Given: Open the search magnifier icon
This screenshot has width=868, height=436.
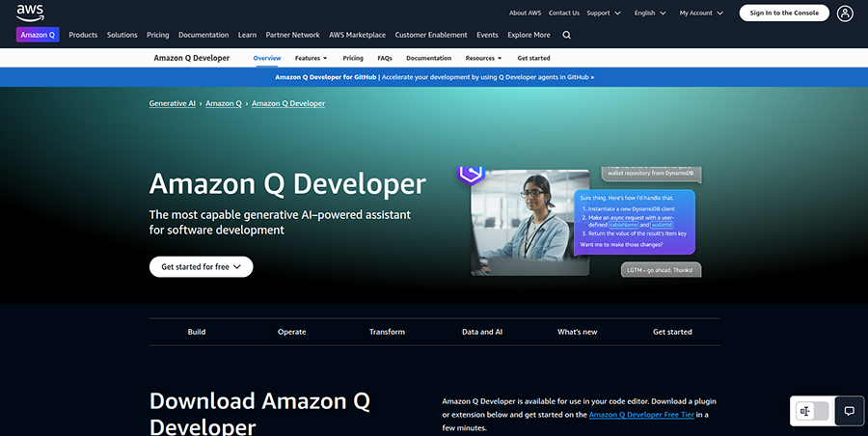Looking at the screenshot, I should pyautogui.click(x=566, y=35).
